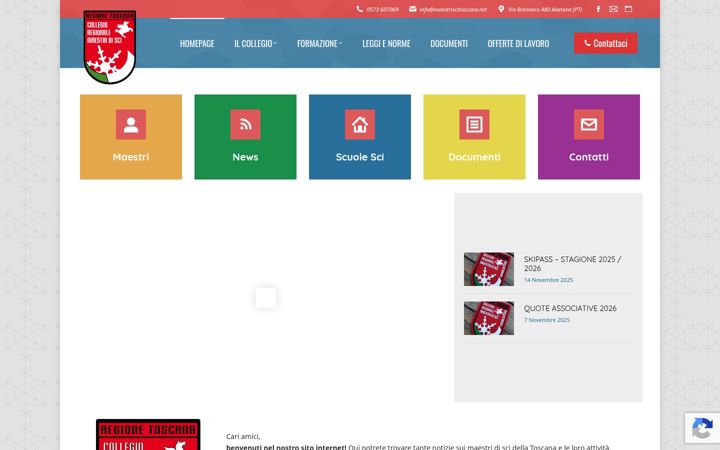The image size is (720, 450).
Task: Open the Facebook icon in the top bar
Action: point(598,9)
